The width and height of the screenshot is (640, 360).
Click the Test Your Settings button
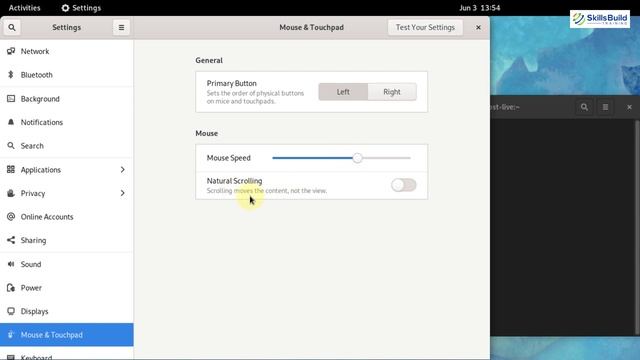coord(425,27)
